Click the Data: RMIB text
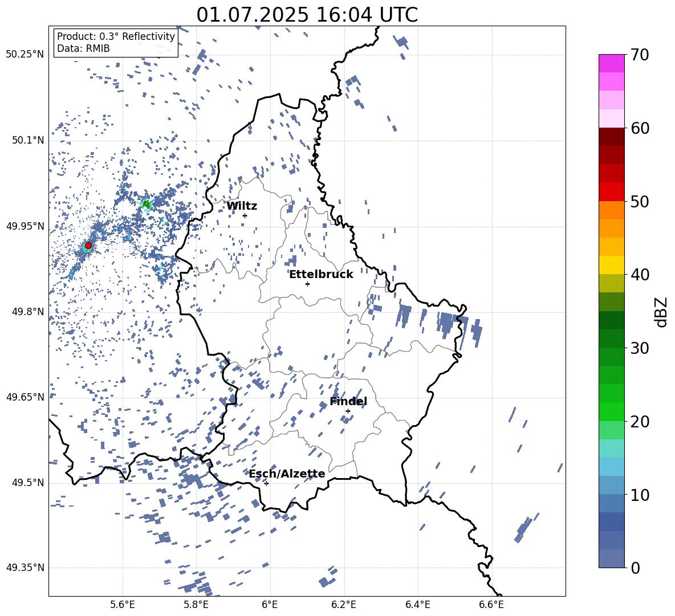Viewport: 675px width, 616px height. pos(83,48)
